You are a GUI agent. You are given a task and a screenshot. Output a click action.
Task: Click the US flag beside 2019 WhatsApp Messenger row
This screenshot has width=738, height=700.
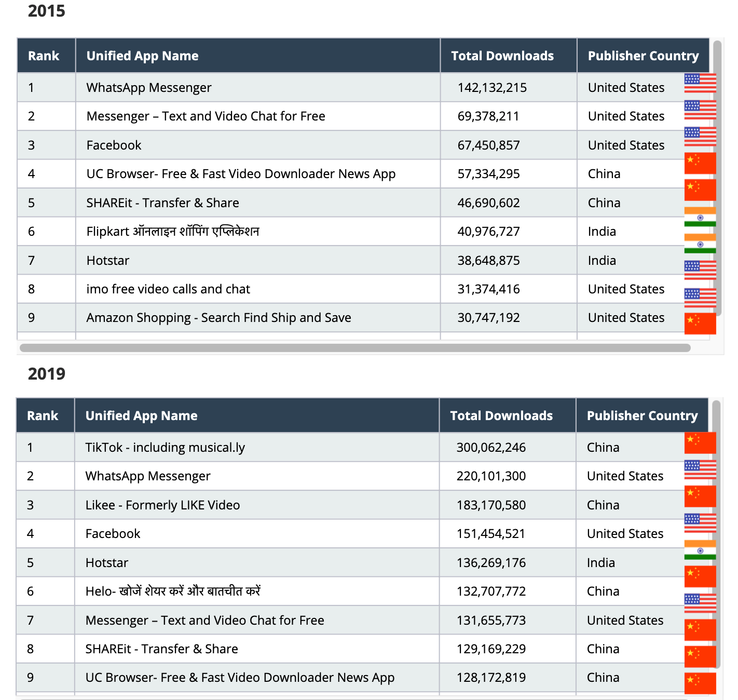700,469
